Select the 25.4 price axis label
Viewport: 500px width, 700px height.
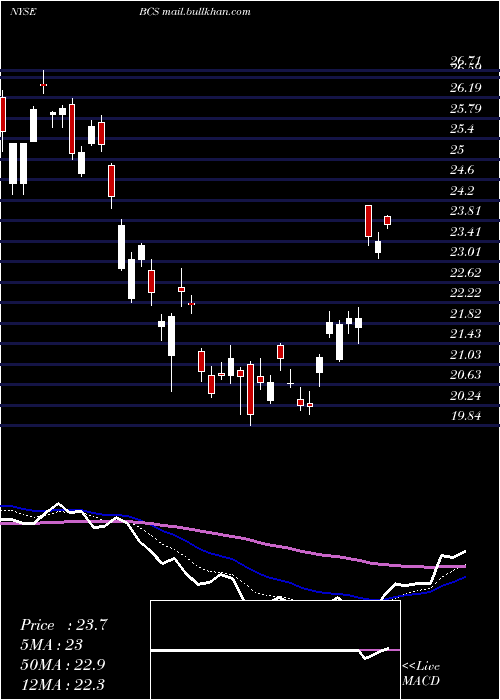(462, 129)
